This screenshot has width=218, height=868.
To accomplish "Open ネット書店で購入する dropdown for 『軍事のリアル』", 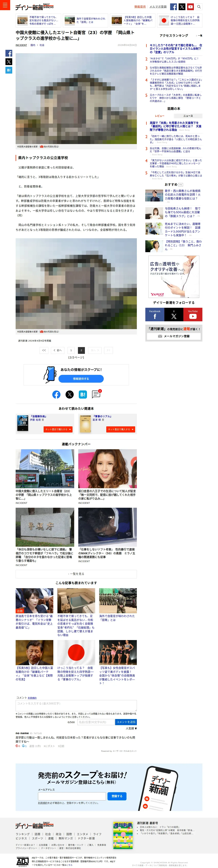I will (121, 429).
